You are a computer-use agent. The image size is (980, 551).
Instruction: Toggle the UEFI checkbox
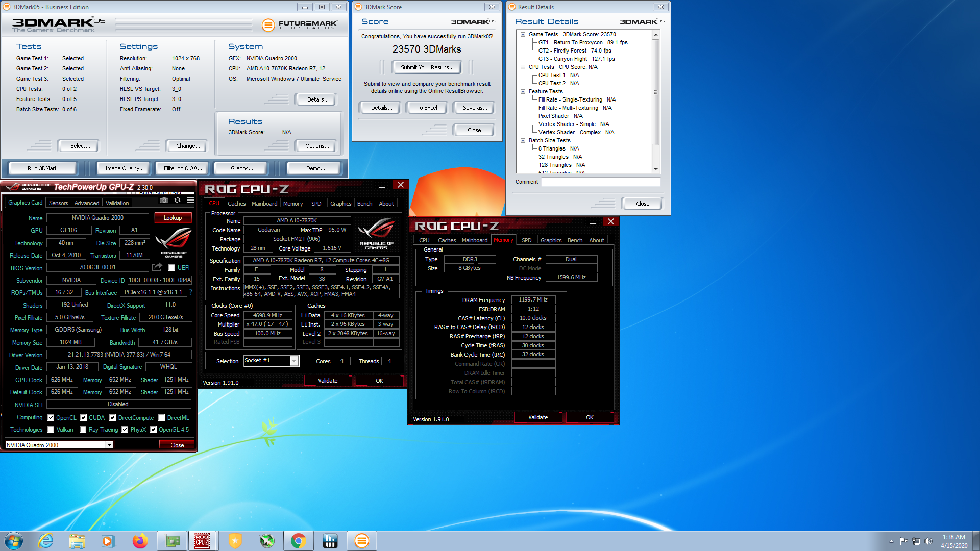click(x=172, y=268)
